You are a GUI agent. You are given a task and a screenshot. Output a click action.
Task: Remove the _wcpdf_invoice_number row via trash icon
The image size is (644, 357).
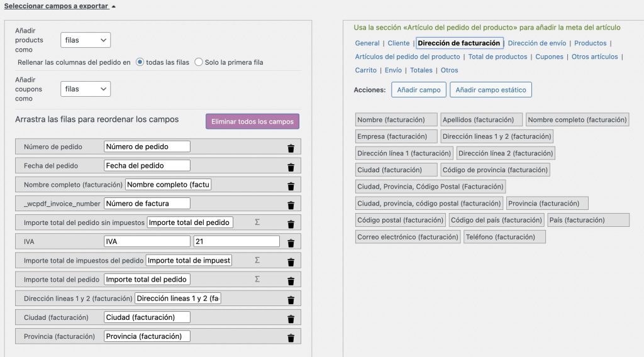[291, 205]
